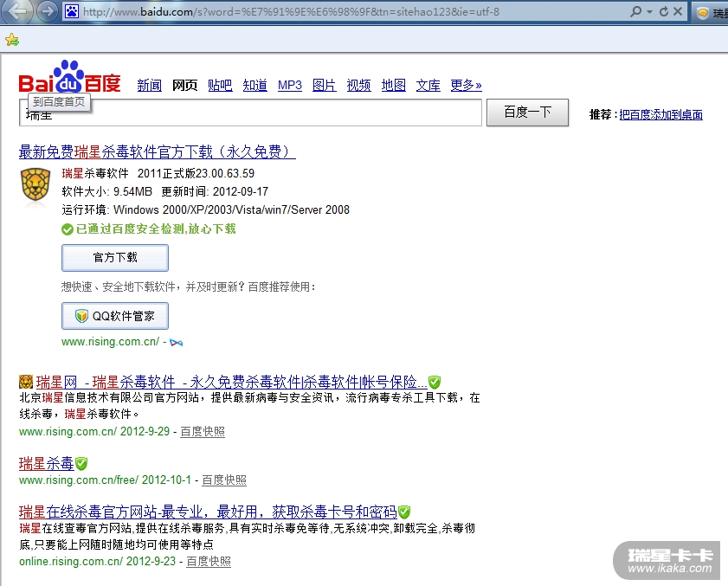Click the Baidu logo
Viewport: 728px width, 586px height.
coord(69,77)
